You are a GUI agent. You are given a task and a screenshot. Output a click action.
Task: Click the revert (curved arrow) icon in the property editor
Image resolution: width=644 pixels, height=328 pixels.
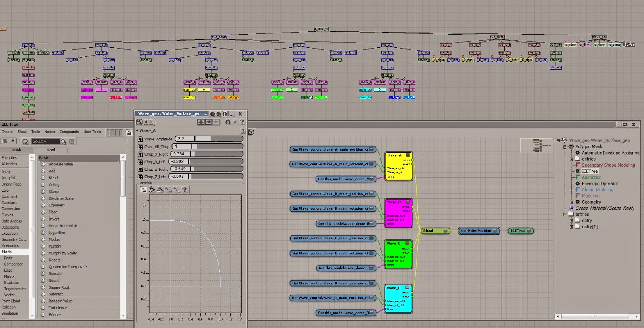pyautogui.click(x=228, y=122)
